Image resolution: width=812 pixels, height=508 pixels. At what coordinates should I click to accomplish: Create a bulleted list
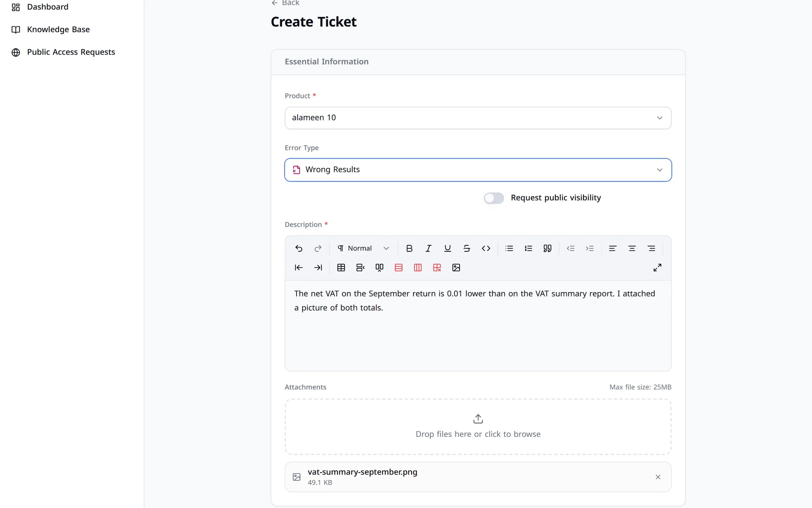pos(509,248)
